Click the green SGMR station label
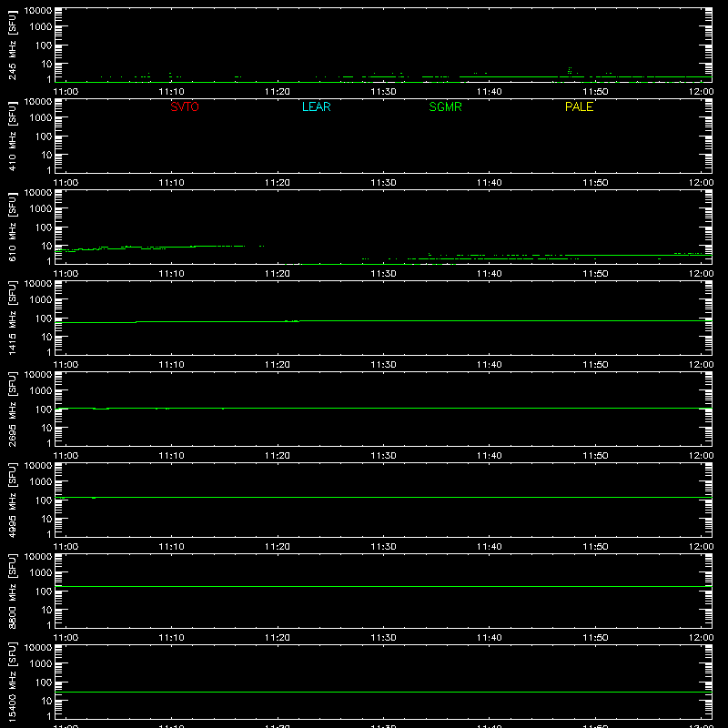728x728 pixels. 445,106
